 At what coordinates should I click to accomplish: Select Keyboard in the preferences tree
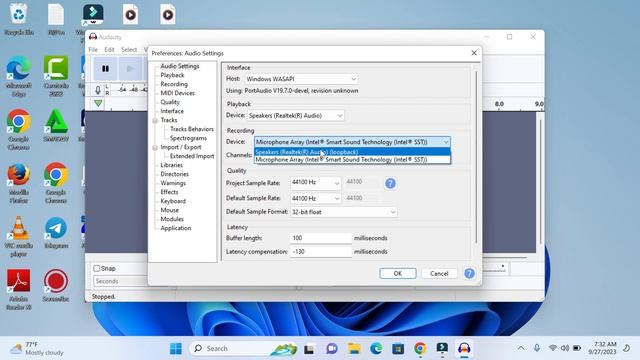[173, 201]
